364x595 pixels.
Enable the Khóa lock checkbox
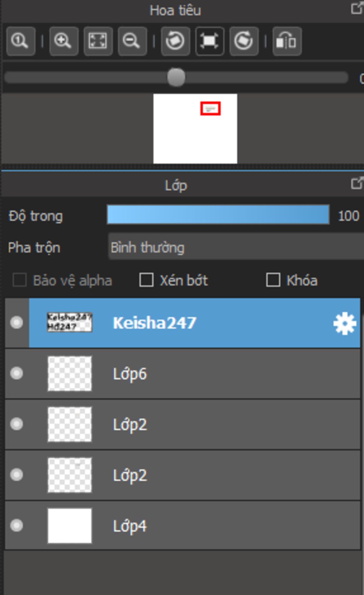click(273, 280)
